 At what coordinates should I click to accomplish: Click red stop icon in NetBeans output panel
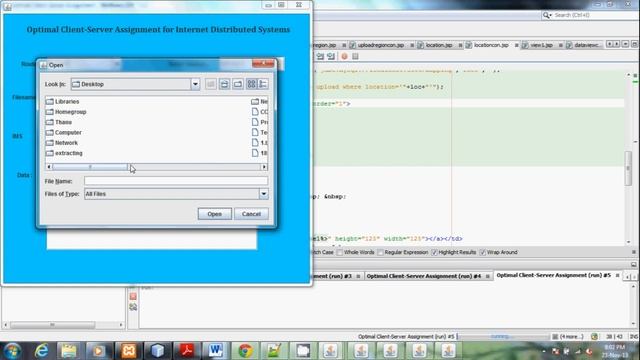coord(133,296)
